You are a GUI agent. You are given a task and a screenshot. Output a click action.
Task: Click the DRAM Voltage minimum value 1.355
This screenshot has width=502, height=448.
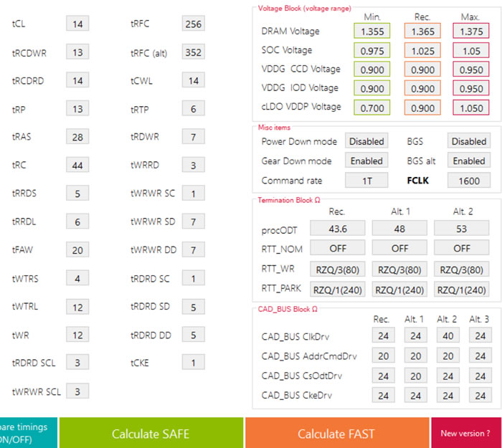[x=371, y=32]
